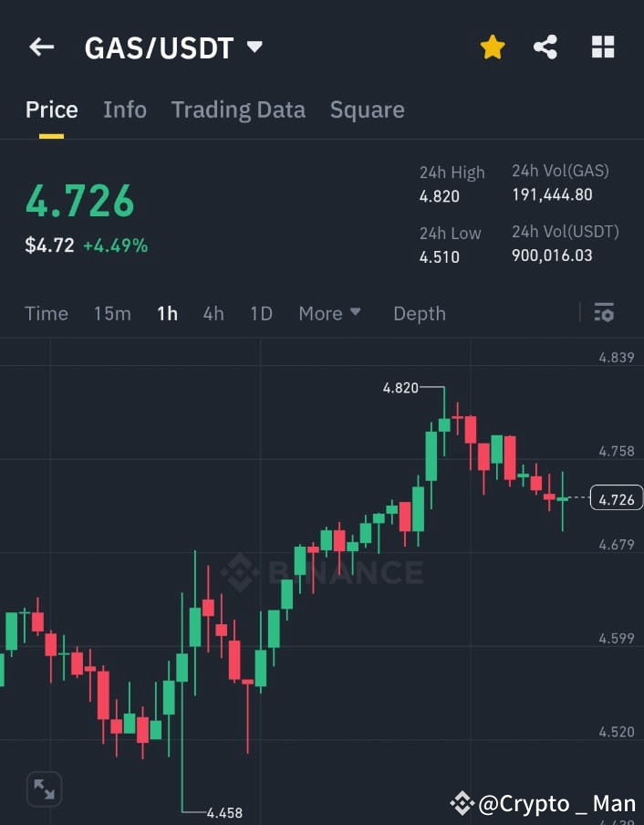Switch to the 15m candlestick interval
Screen dimensions: 644x825
pos(111,313)
